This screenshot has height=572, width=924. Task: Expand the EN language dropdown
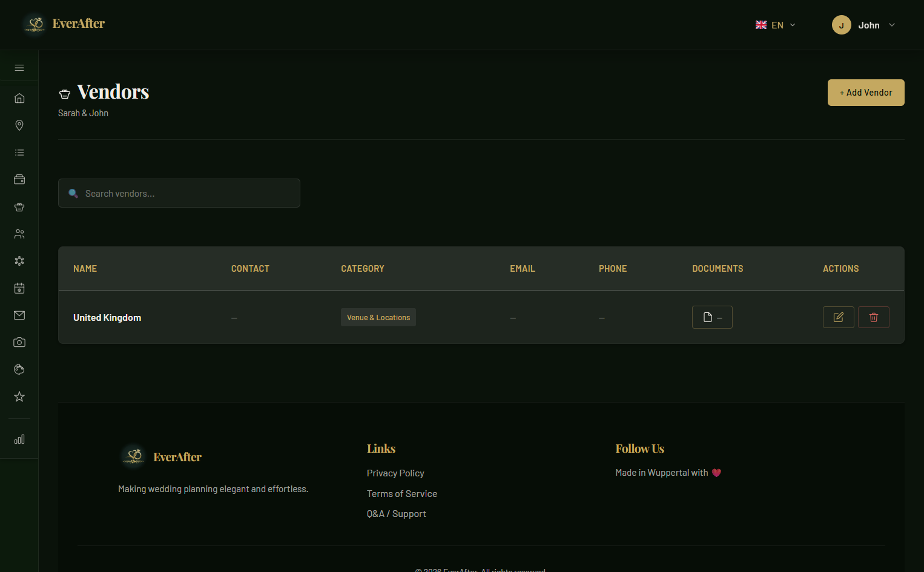point(776,25)
